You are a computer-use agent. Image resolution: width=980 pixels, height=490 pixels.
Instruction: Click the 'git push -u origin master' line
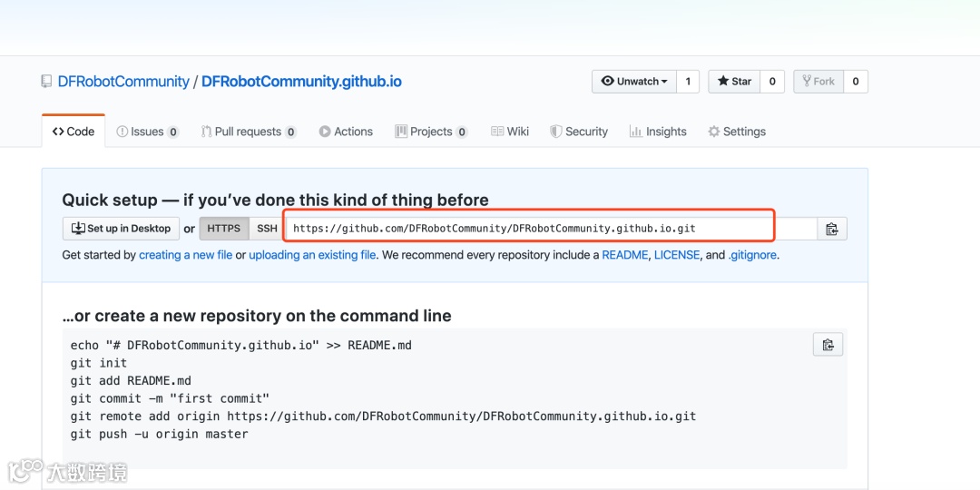coord(160,434)
